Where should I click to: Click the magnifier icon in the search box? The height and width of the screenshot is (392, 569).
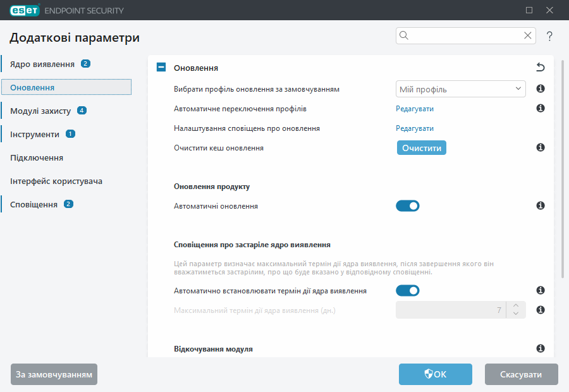point(403,35)
